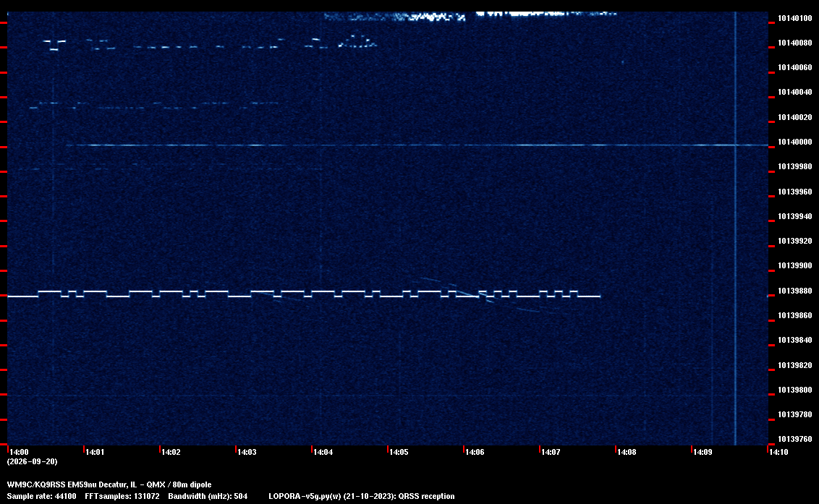The height and width of the screenshot is (504, 819).
Task: Click the 10139760 frequency label
Action: pos(795,439)
